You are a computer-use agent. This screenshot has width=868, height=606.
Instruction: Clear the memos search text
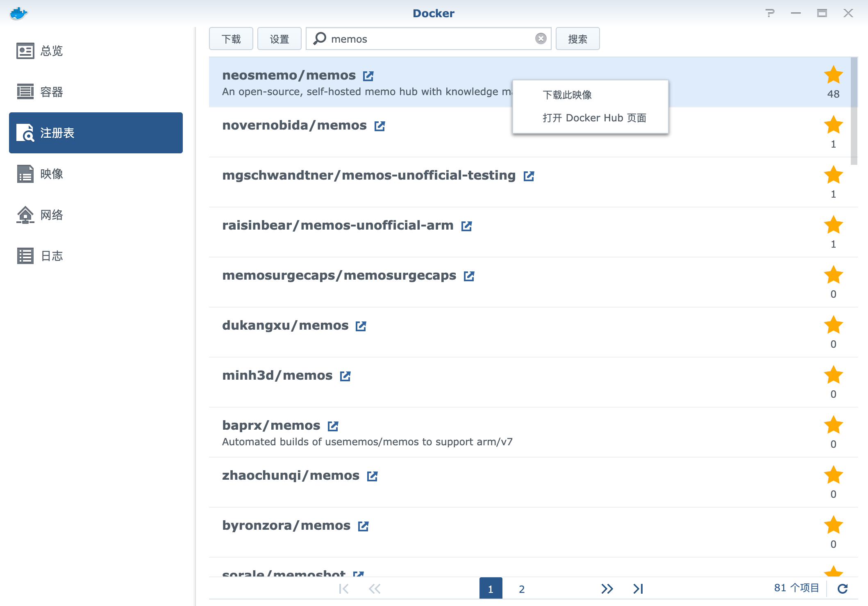click(x=541, y=39)
